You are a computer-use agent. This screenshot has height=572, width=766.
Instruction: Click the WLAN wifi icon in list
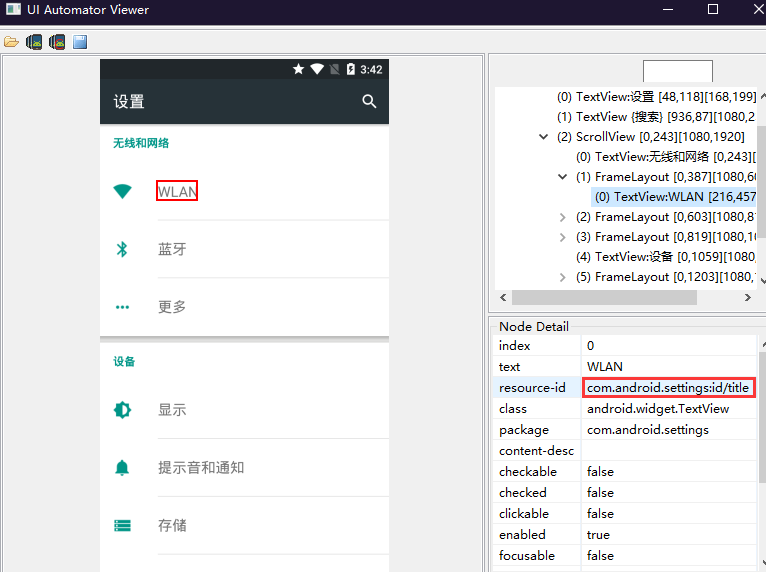(122, 191)
